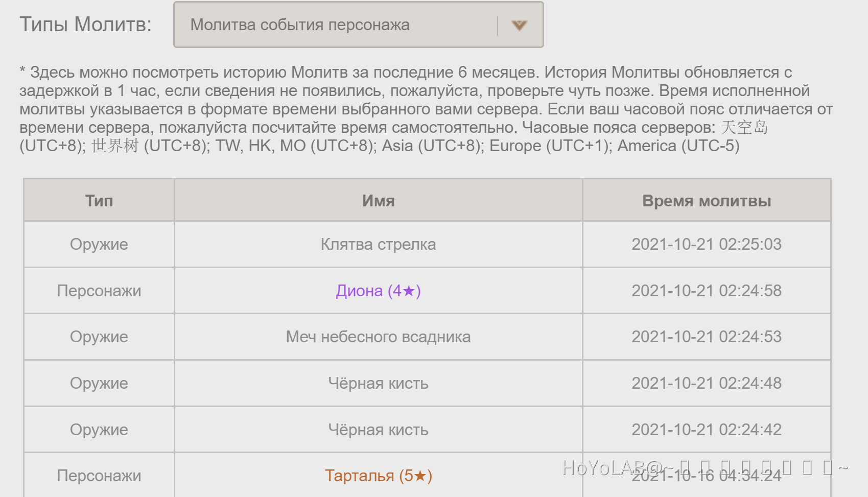The image size is (868, 497).
Task: Open the wish type dropdown arrow
Action: pos(519,25)
